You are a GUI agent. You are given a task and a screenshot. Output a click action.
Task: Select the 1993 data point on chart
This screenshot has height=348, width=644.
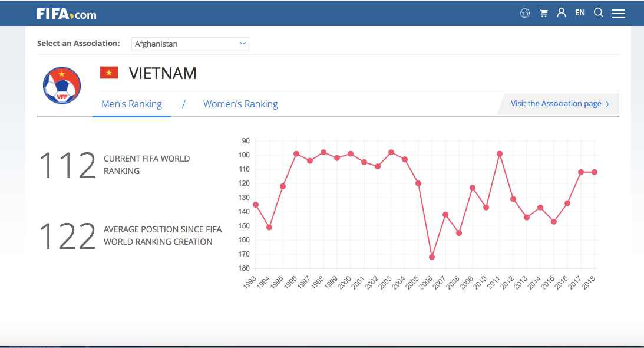(x=256, y=205)
